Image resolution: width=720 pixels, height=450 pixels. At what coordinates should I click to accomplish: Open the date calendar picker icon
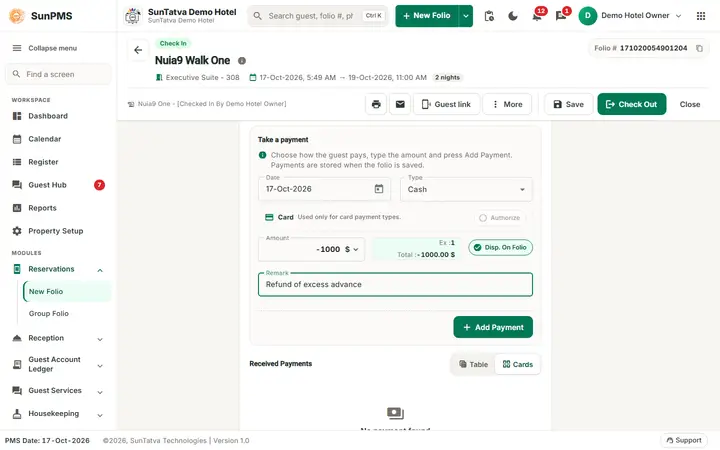379,189
